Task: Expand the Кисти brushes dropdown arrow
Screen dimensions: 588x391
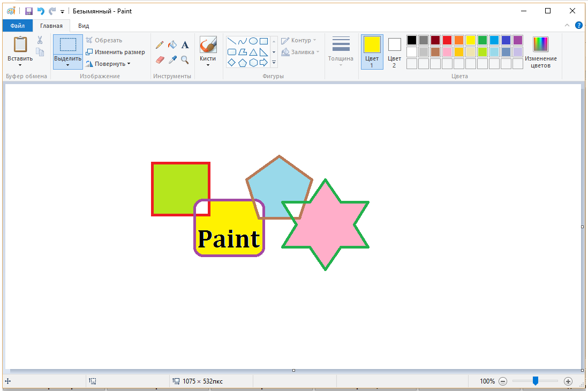Action: point(208,65)
